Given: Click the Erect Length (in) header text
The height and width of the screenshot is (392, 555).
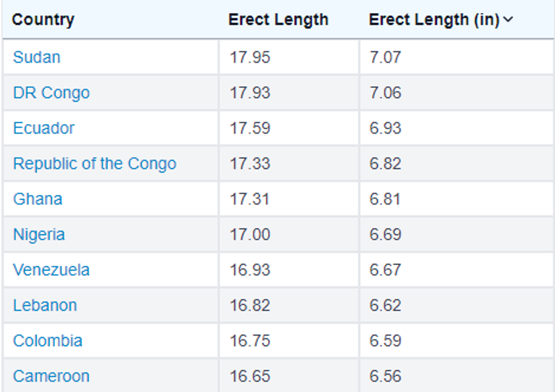Looking at the screenshot, I should (434, 20).
